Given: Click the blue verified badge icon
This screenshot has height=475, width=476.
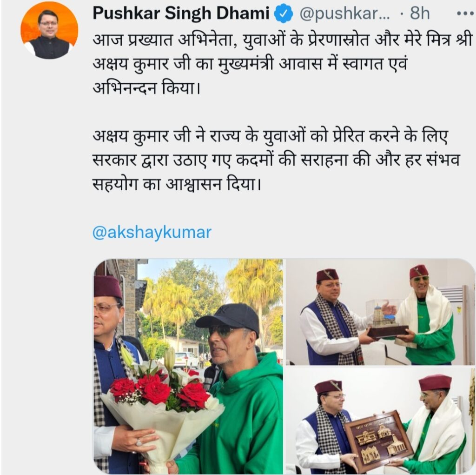Looking at the screenshot, I should tap(283, 13).
